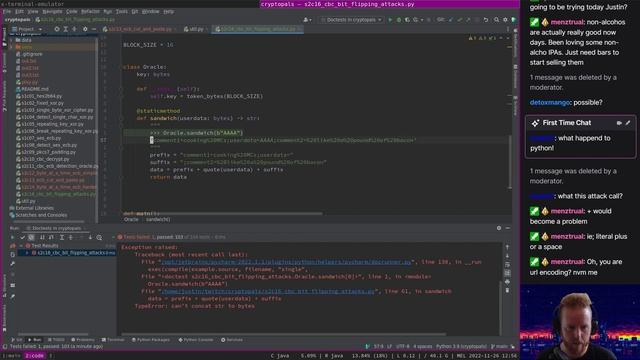Open the Python Packages tool window
The width and height of the screenshot is (640, 360).
click(x=151, y=340)
